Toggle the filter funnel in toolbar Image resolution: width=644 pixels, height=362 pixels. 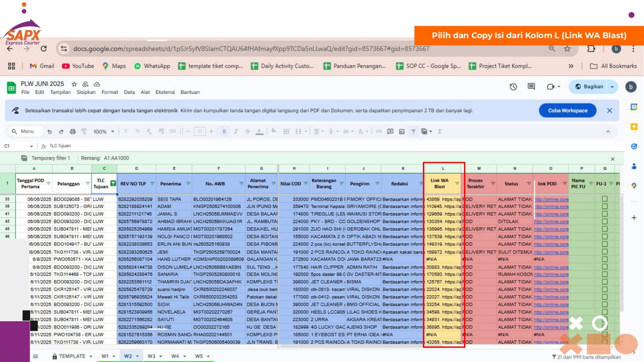[413, 132]
